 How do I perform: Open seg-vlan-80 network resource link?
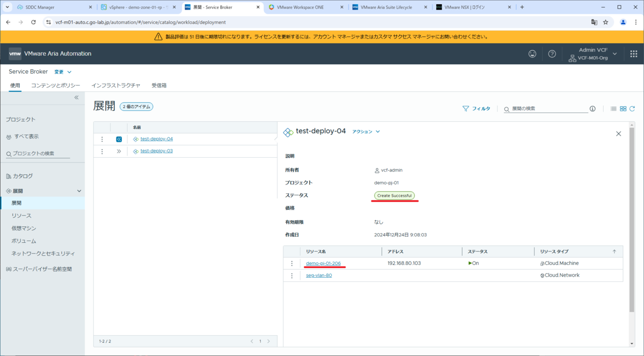click(319, 276)
